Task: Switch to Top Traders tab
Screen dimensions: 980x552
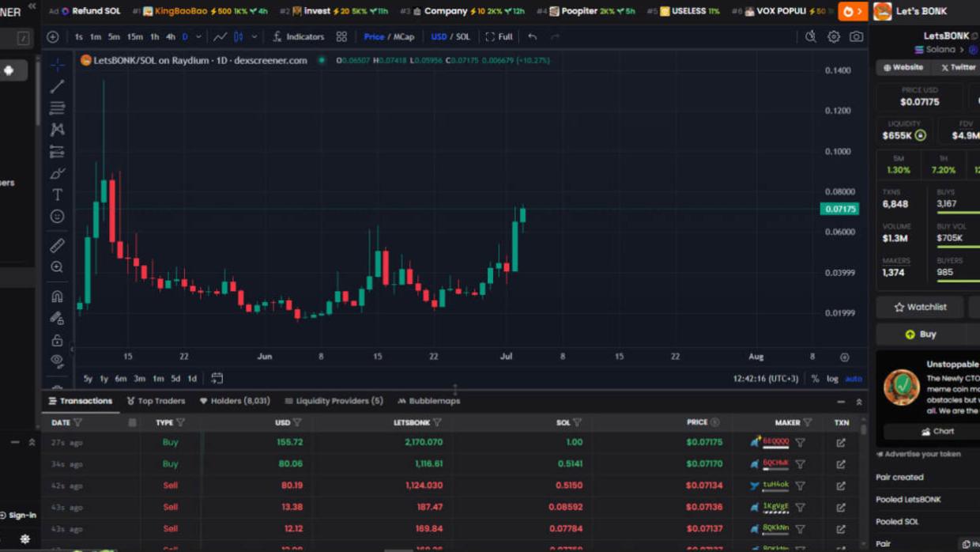Action: [x=156, y=401]
